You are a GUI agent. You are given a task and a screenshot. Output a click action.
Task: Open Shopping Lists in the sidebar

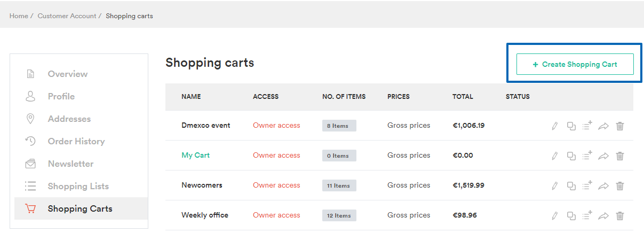coord(78,186)
